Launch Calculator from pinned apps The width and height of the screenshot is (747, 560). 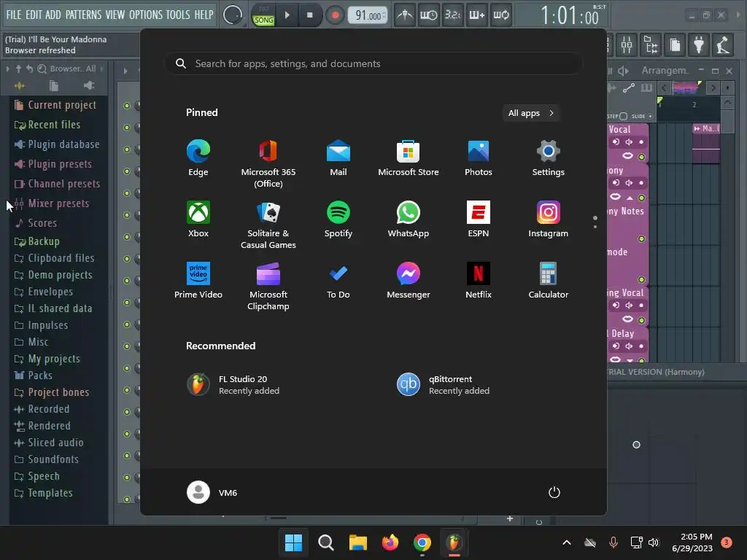click(549, 281)
